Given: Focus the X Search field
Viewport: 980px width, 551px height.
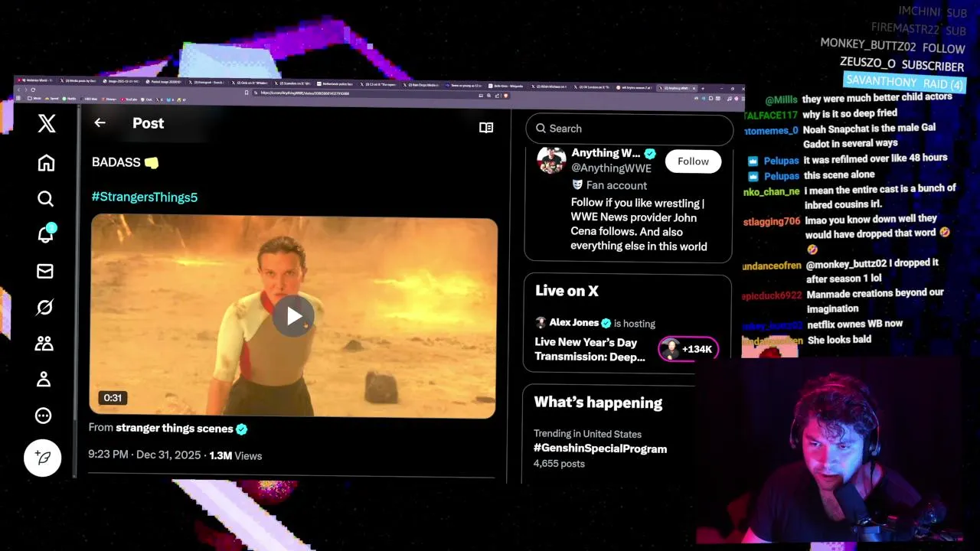Looking at the screenshot, I should click(629, 129).
